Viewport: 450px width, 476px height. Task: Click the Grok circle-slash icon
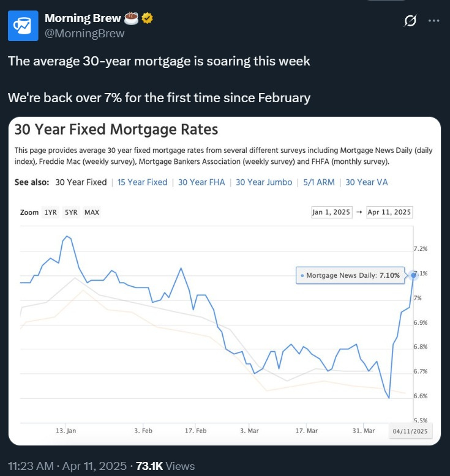pos(410,21)
